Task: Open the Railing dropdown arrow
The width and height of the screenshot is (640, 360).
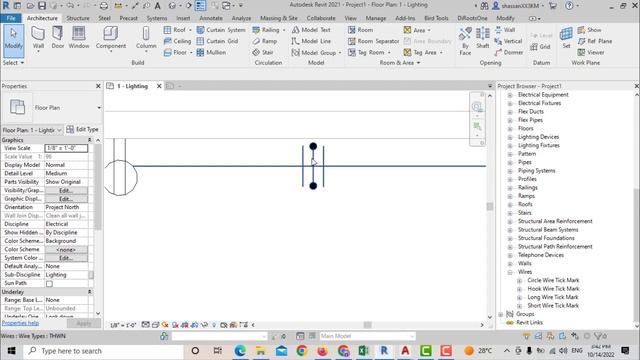Action: (284, 30)
